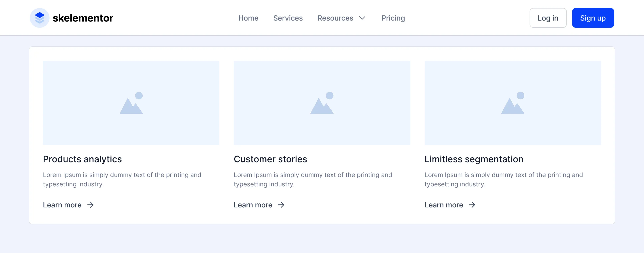Click the mountain icon in Products analytics image

(131, 103)
